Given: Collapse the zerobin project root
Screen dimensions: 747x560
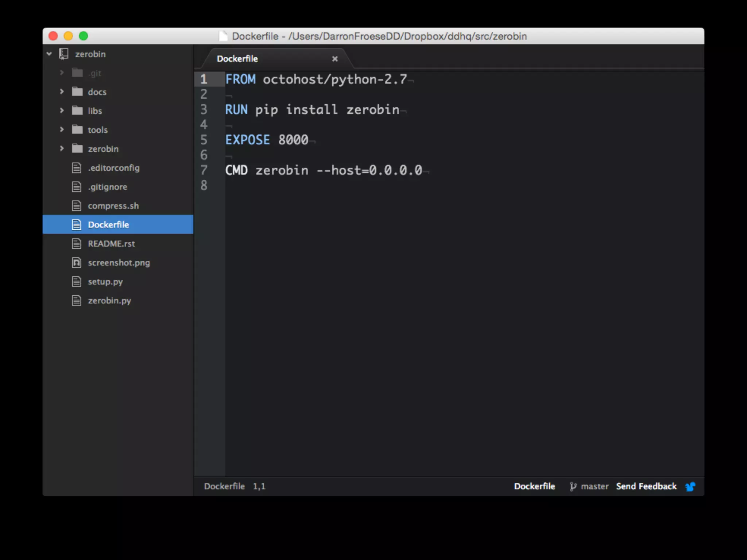Looking at the screenshot, I should (49, 54).
